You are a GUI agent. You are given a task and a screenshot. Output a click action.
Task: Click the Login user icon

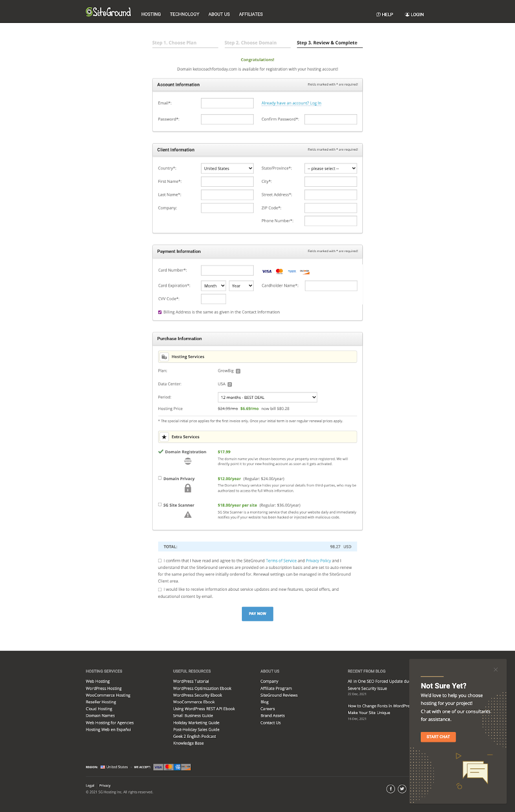click(x=407, y=14)
